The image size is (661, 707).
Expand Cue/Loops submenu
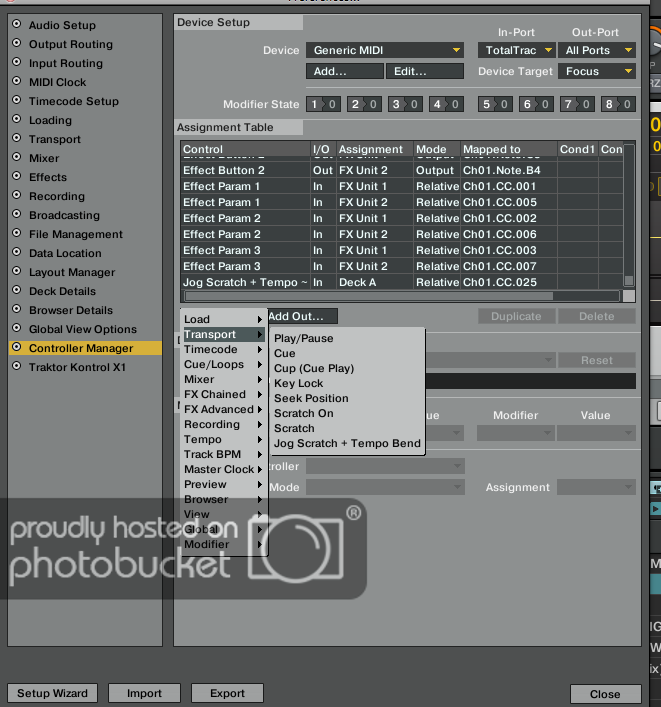223,364
